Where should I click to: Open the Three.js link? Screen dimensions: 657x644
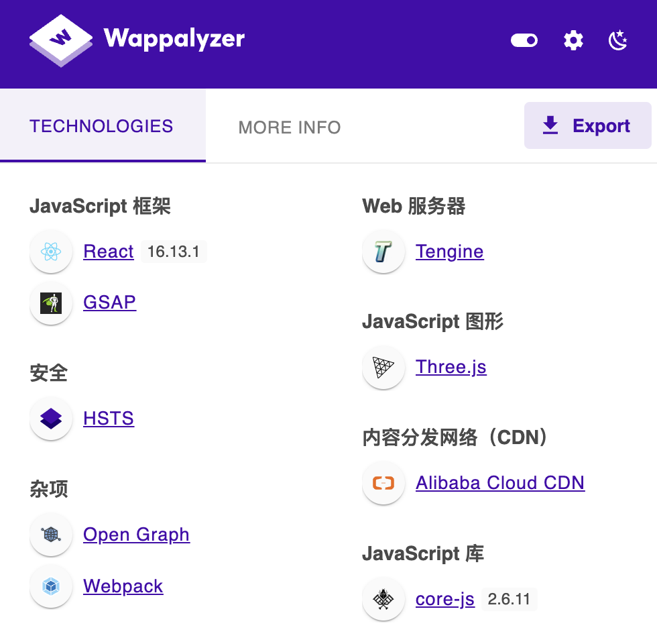click(x=451, y=368)
